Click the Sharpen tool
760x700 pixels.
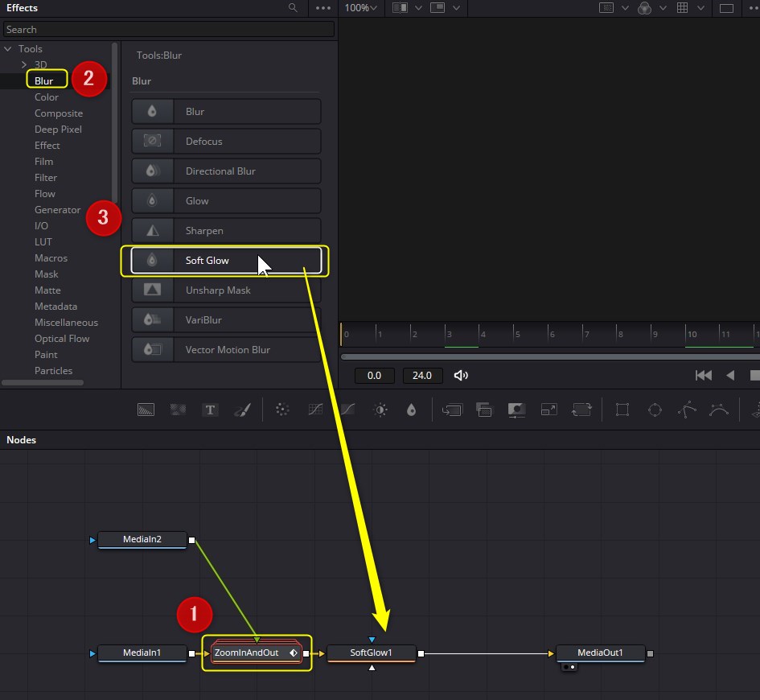coord(226,230)
